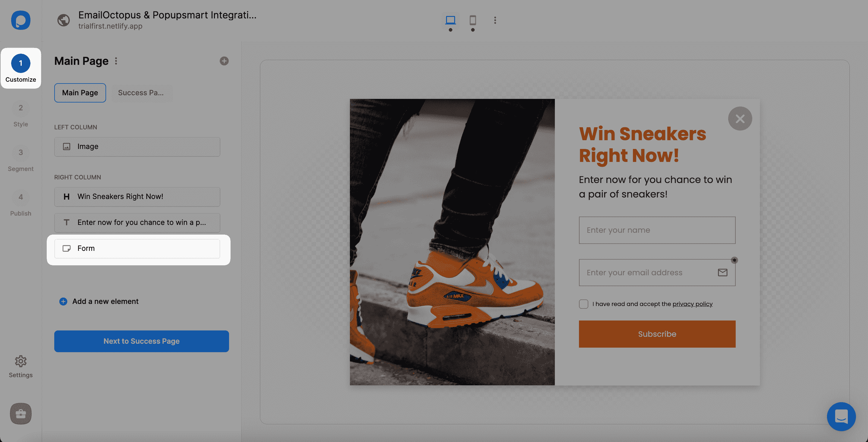Open the three-dot menu next to preview toggles
The image size is (868, 442).
click(495, 20)
